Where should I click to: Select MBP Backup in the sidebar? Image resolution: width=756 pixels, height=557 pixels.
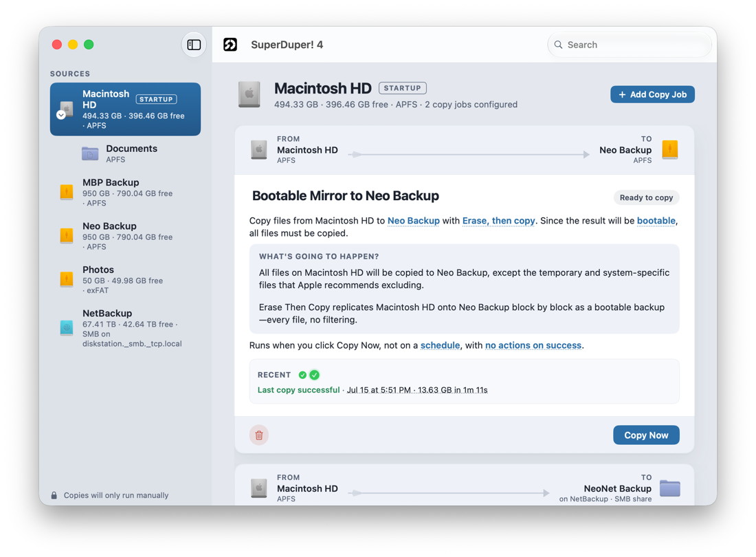(125, 192)
